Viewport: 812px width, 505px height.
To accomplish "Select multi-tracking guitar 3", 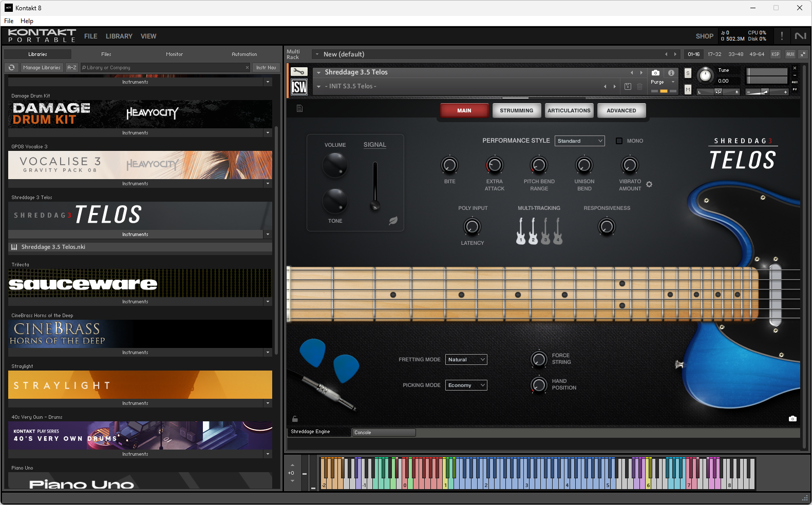I will pos(545,231).
